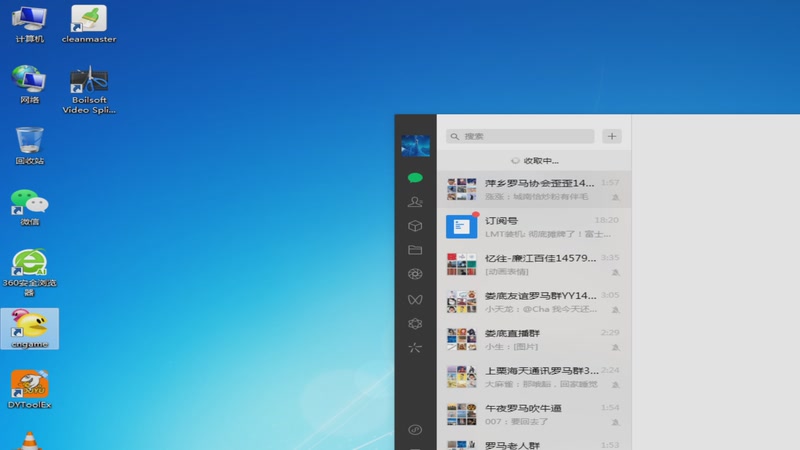Open the Favorites cube icon in sidebar

tap(415, 226)
